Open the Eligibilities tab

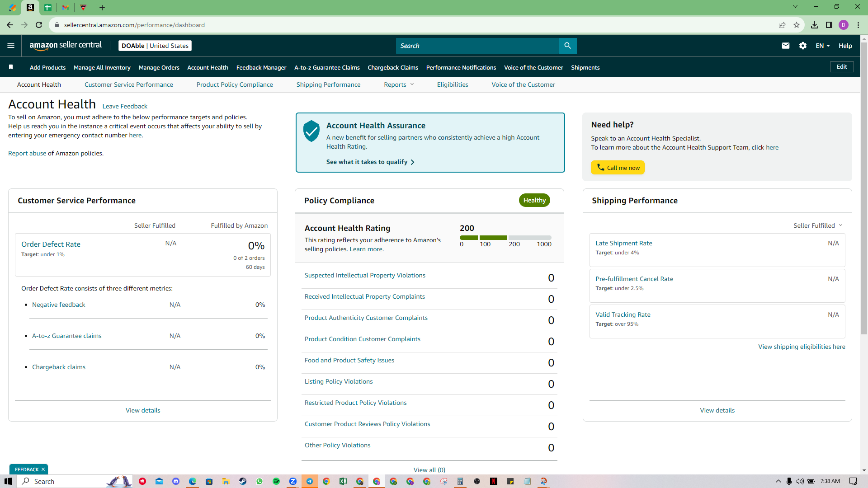453,84
